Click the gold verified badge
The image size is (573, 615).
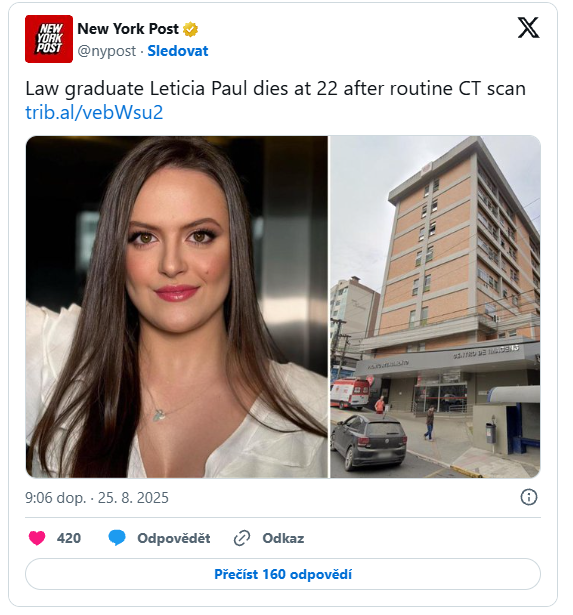pyautogui.click(x=191, y=29)
